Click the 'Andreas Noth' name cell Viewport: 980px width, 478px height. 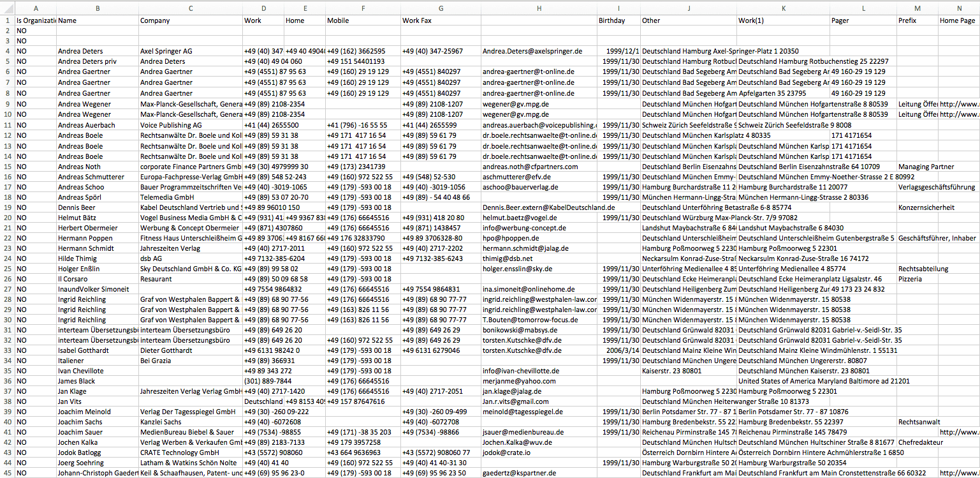98,167
